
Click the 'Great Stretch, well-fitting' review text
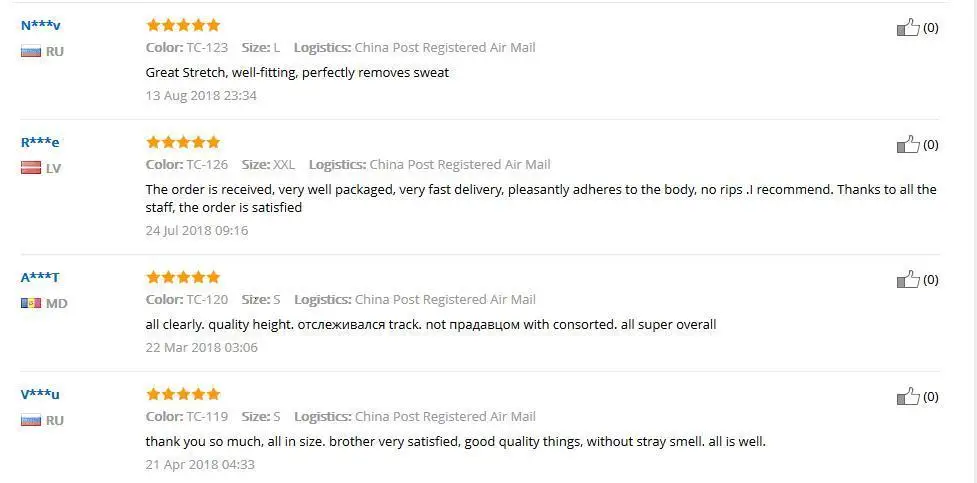(297, 72)
